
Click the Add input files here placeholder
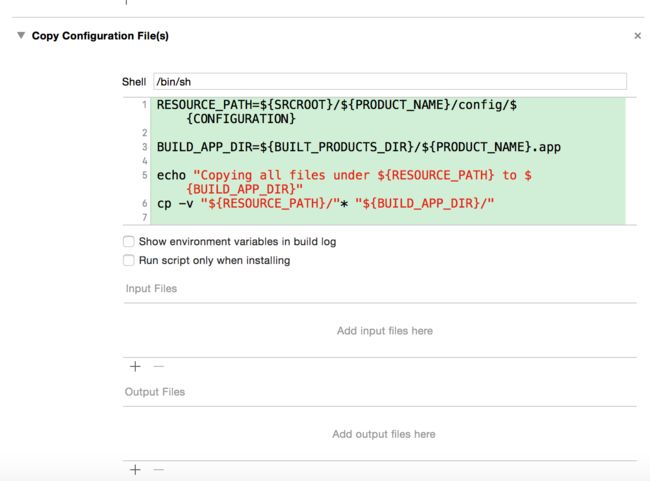click(385, 331)
